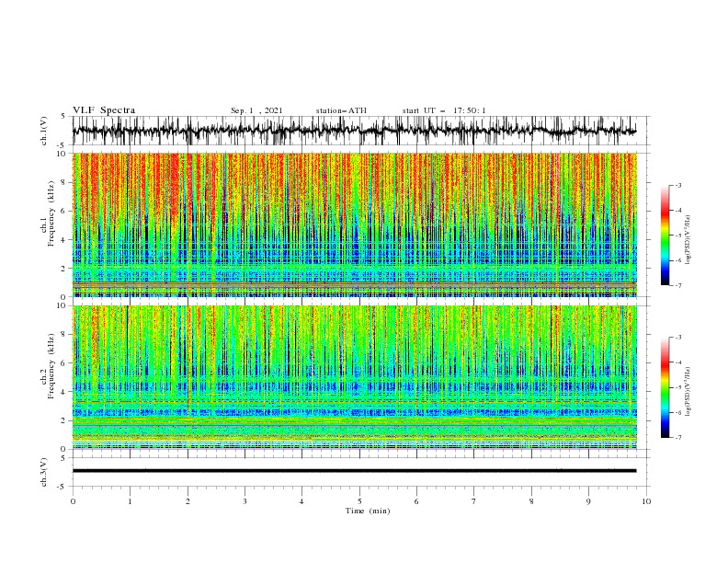This screenshot has width=728, height=563.
Task: Click ch.1 color bar's log(PSD) label
Action: point(688,240)
